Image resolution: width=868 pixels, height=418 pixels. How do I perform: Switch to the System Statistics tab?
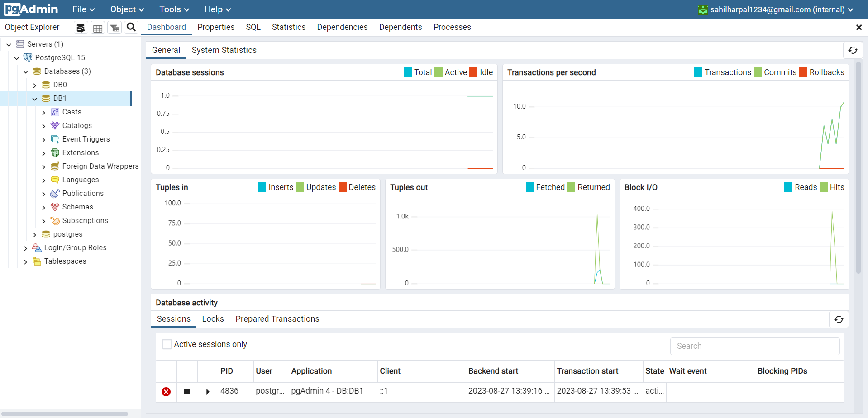224,50
